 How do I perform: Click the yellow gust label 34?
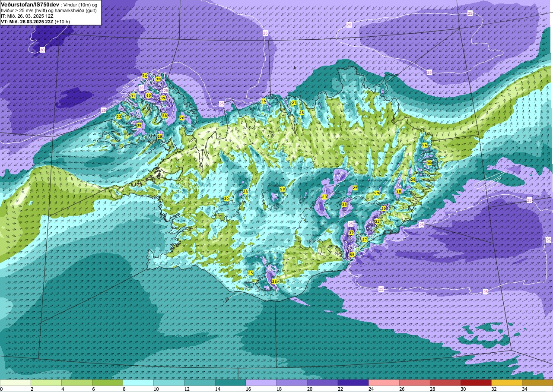click(145, 76)
